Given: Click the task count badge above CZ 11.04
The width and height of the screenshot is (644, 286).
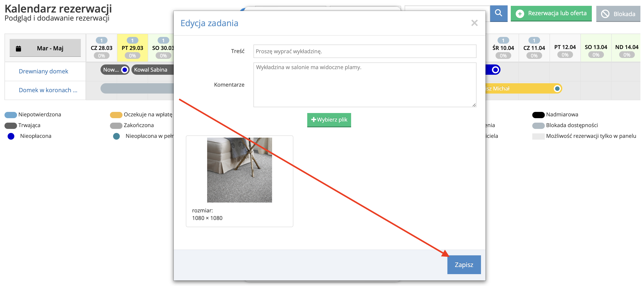Looking at the screenshot, I should (x=534, y=40).
